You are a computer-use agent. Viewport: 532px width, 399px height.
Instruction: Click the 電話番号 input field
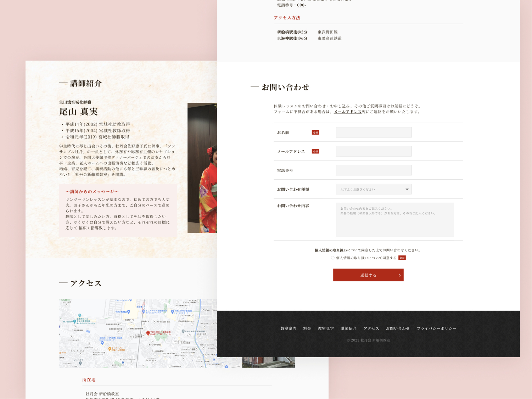[x=374, y=170]
